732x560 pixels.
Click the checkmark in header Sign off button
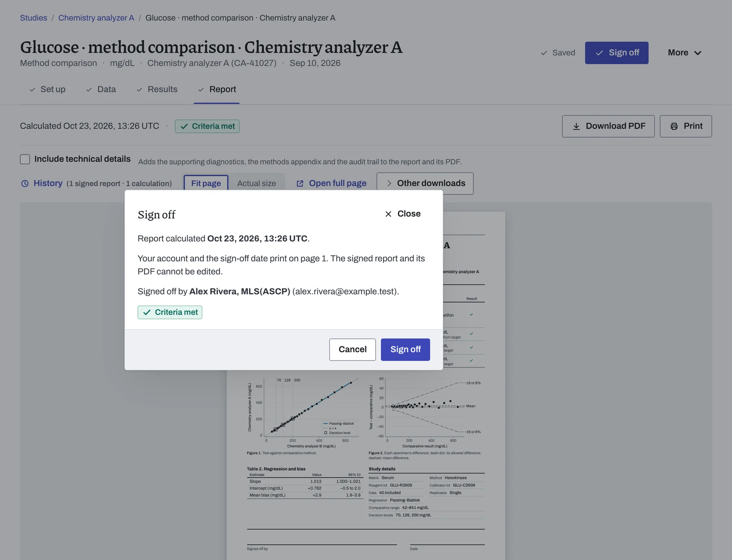tap(599, 53)
